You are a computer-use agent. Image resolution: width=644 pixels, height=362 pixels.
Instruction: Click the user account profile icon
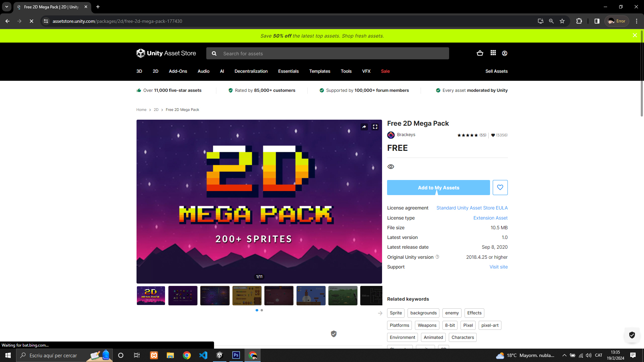pos(504,53)
